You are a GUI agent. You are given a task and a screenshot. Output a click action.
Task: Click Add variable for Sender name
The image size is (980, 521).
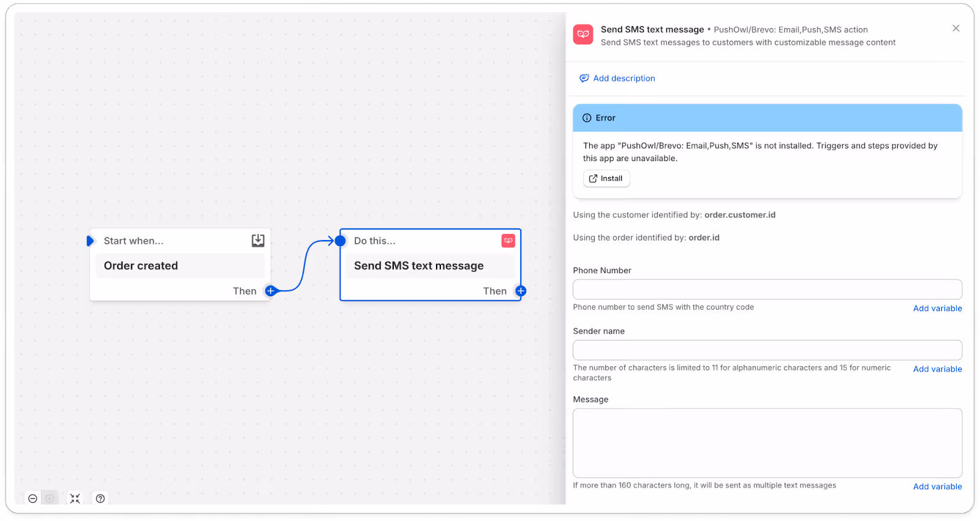click(938, 369)
